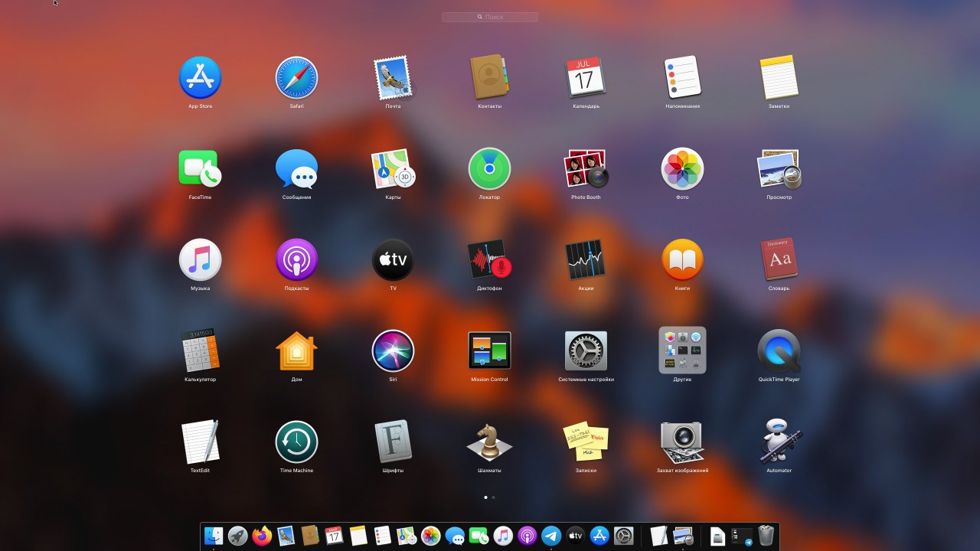980x551 pixels.
Task: Launch Музыка from the Launchpad grid
Action: click(200, 260)
